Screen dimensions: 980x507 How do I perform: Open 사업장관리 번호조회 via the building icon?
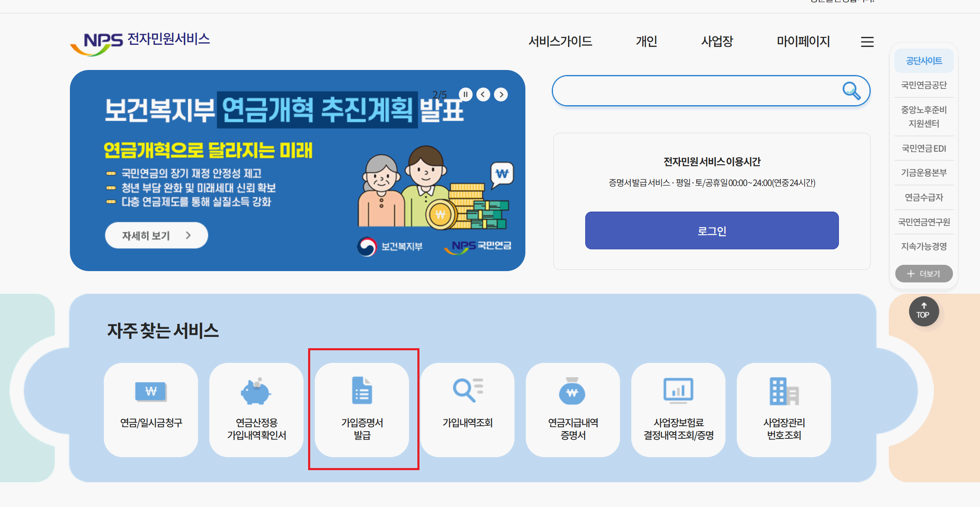784,391
